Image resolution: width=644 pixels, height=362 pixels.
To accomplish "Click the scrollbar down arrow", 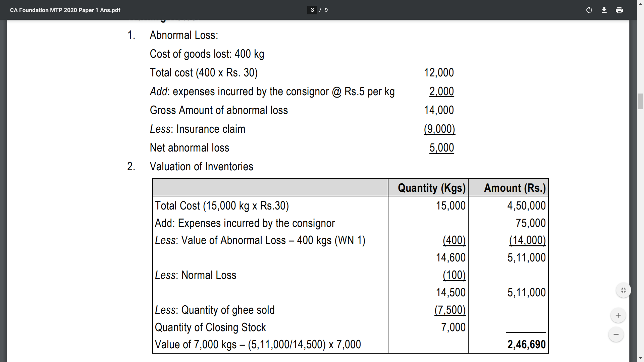I will point(640,358).
